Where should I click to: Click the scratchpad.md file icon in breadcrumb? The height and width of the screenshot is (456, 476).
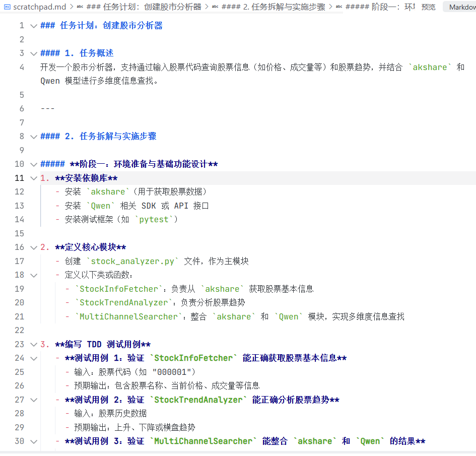tap(7, 7)
